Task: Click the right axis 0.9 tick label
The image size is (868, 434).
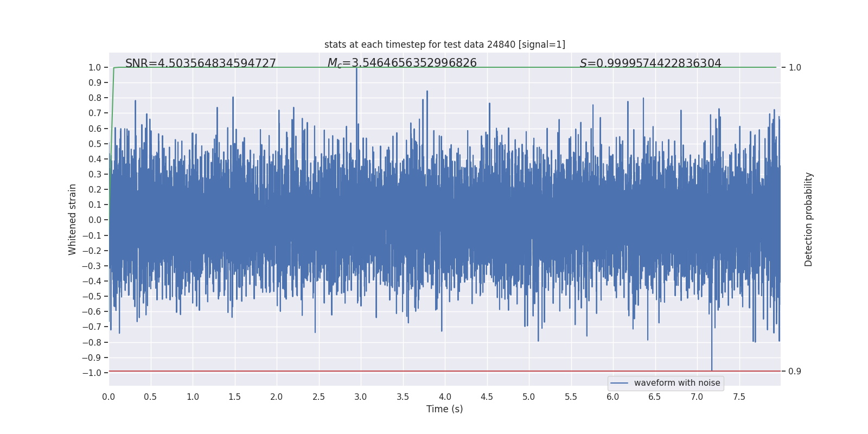Action: point(795,371)
